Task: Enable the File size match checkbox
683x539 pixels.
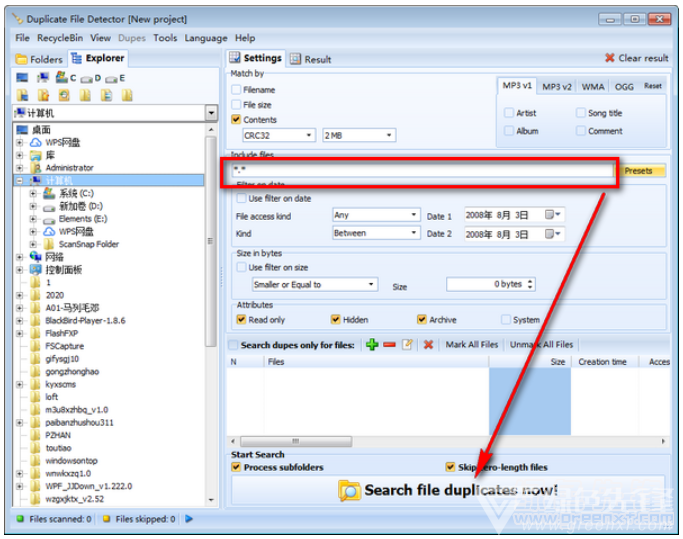Action: point(236,105)
